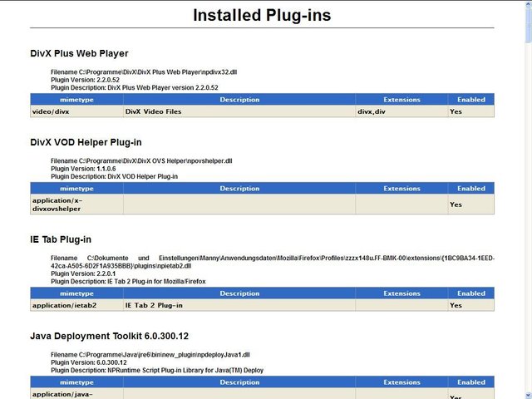Click the DivX Video Files description cell
532x399 pixels.
[239, 111]
